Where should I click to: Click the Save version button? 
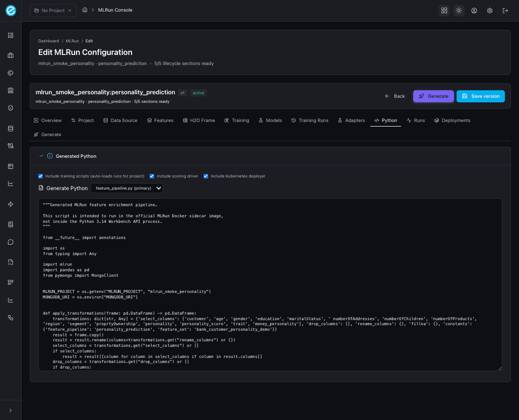480,96
